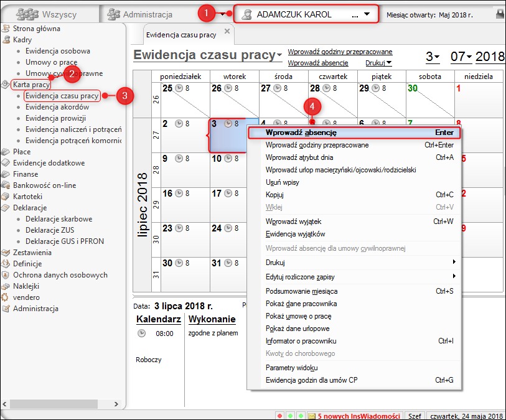Screen dimensions: 506x420
Task: Choose Wprowadź absencję in context menu
Action: click(354, 133)
